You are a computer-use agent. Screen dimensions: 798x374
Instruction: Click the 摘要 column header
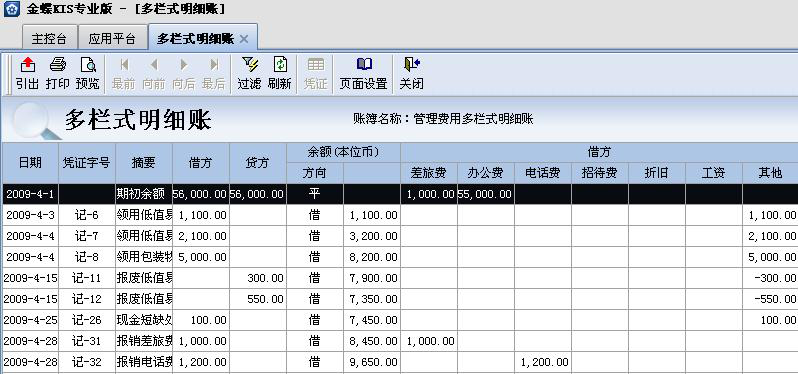click(x=144, y=163)
